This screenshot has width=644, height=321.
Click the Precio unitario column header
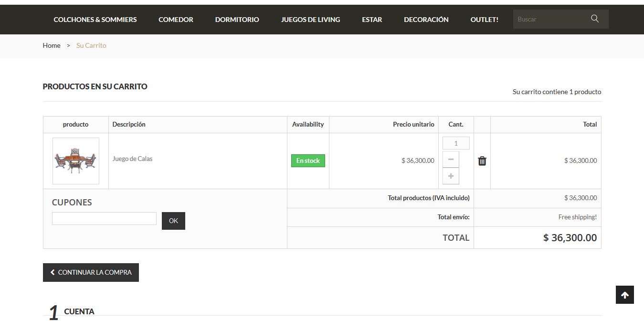[x=413, y=124]
